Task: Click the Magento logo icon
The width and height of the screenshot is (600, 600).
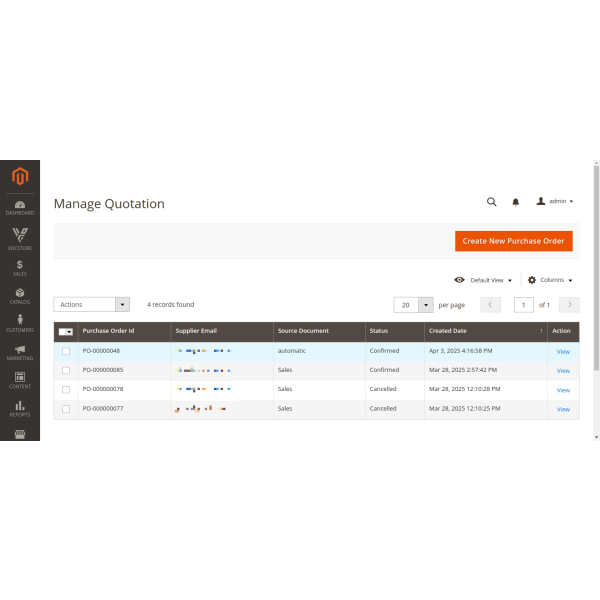Action: tap(19, 177)
